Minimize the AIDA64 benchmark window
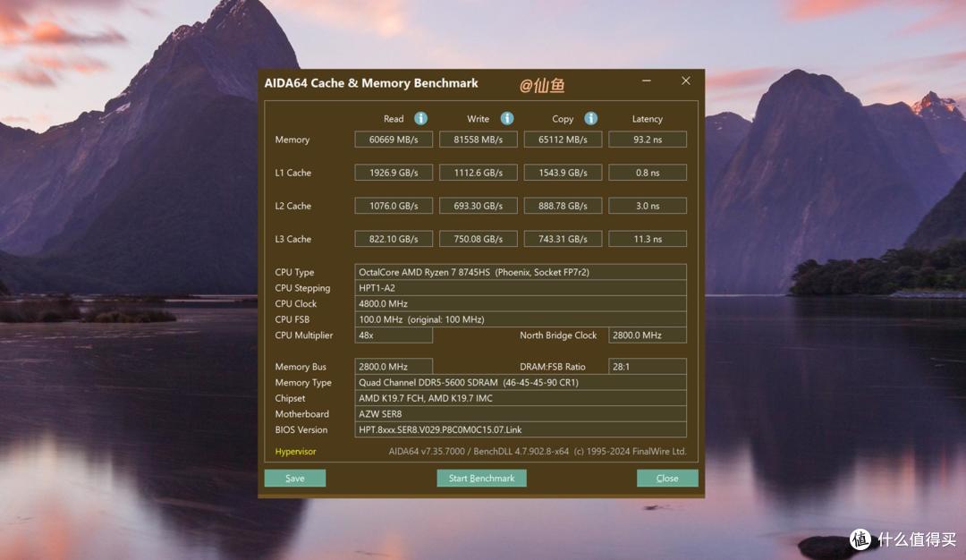Viewport: 966px width, 560px height. pos(647,81)
